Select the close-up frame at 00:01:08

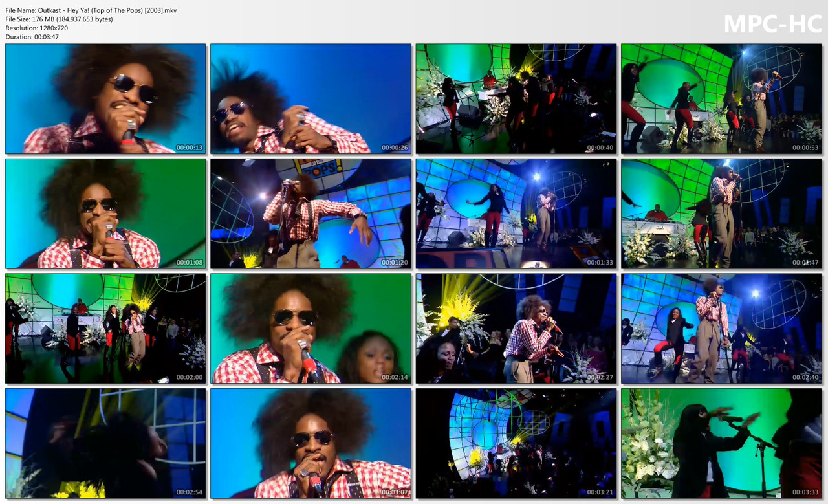105,214
